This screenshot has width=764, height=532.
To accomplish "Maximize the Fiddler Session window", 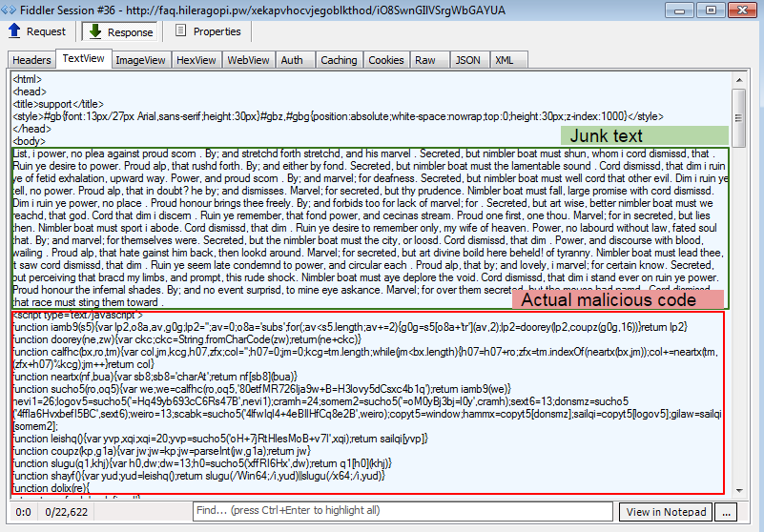I will tap(711, 10).
